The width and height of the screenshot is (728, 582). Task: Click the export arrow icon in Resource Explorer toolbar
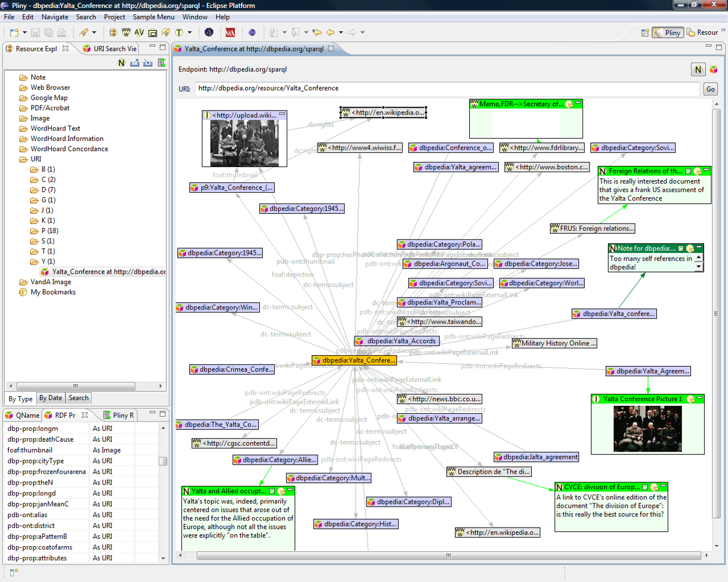pos(135,63)
